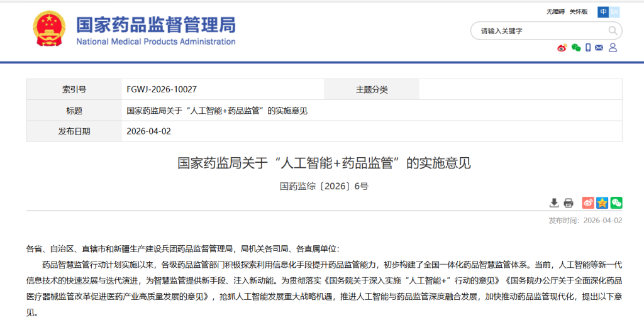The image size is (644, 320).
Task: Open the official WeChat icon in header
Action: coord(575,48)
